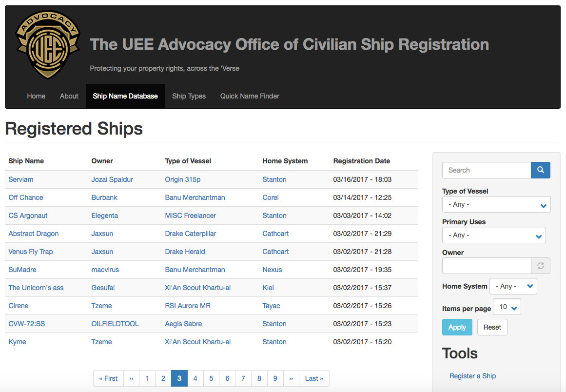Open the Register a Ship link
This screenshot has height=392, width=566.
[472, 376]
